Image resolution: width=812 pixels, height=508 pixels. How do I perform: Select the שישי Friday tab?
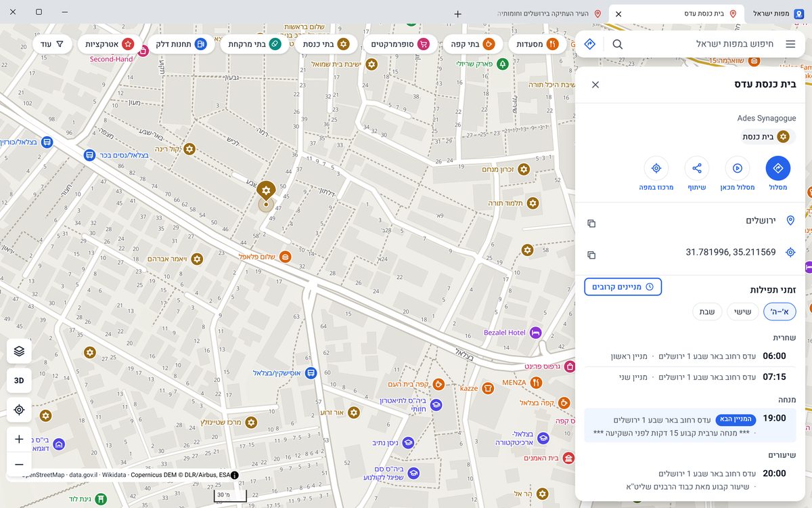(742, 312)
